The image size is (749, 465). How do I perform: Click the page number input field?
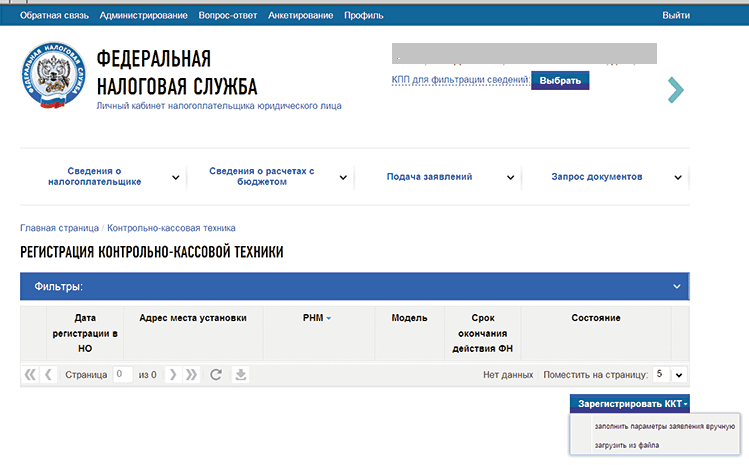[123, 375]
